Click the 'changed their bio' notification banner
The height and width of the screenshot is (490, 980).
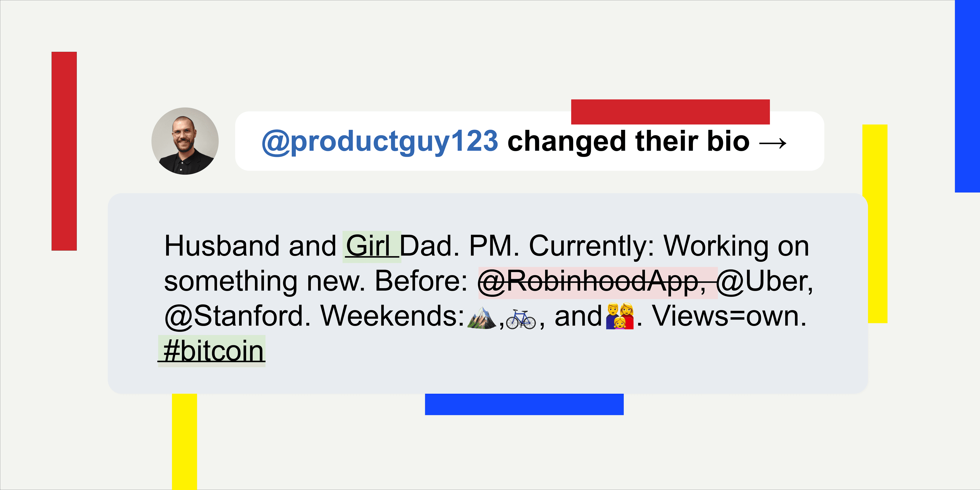coord(529,141)
